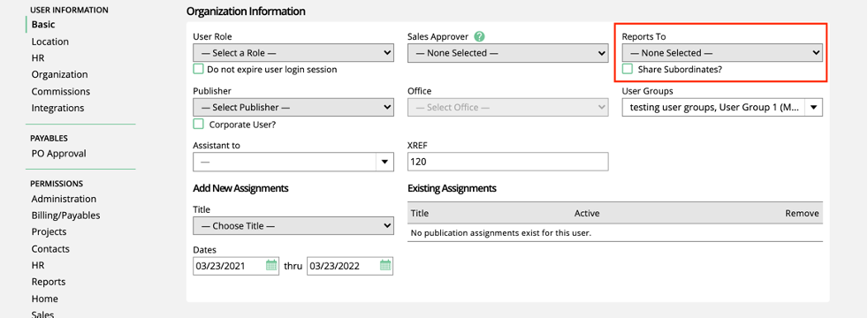Open the Commissions sidebar section
Image resolution: width=868 pixels, height=318 pixels.
60,91
